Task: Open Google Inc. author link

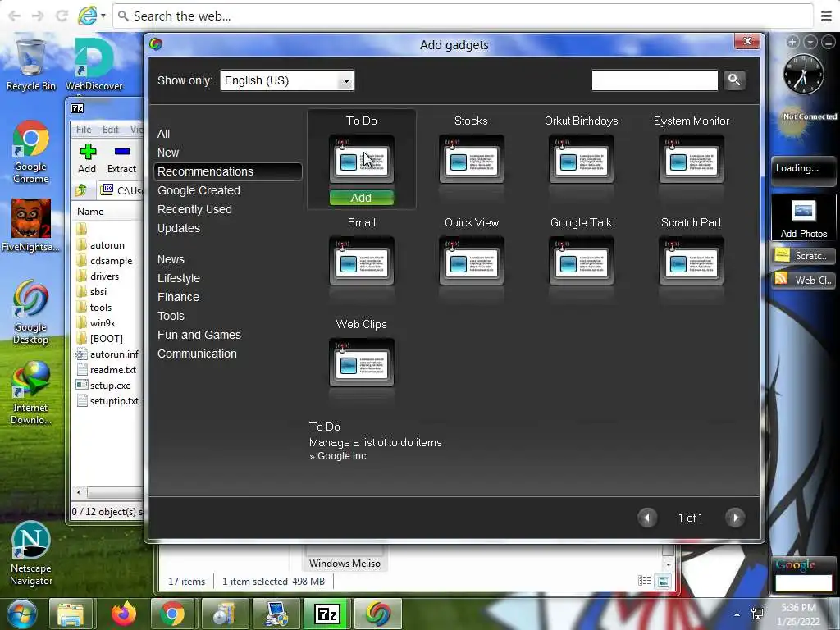Action: (342, 456)
